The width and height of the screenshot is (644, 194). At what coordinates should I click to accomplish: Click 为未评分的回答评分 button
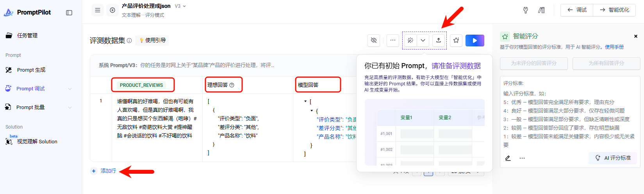coord(533,63)
